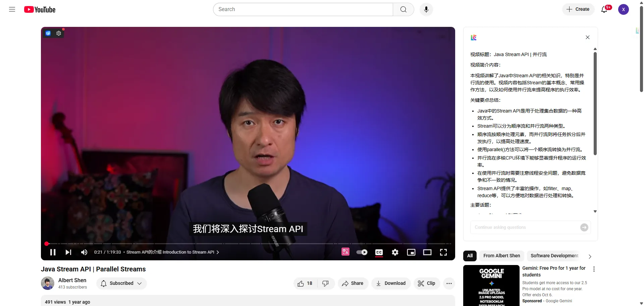Toggle closed captions (CC)
This screenshot has height=306, width=644.
379,252
